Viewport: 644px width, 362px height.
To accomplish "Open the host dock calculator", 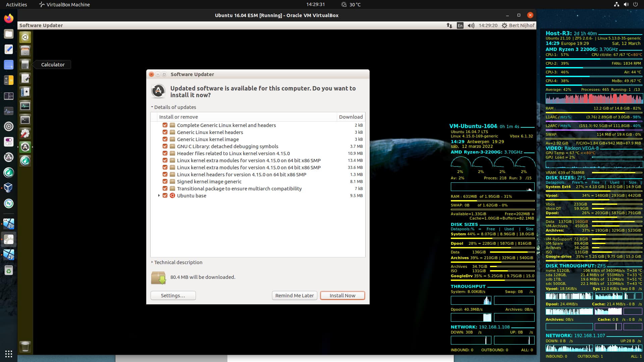I will (9, 80).
